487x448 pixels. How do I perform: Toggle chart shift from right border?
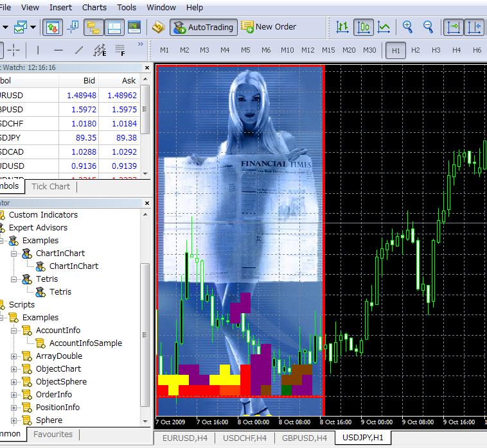coord(474,28)
